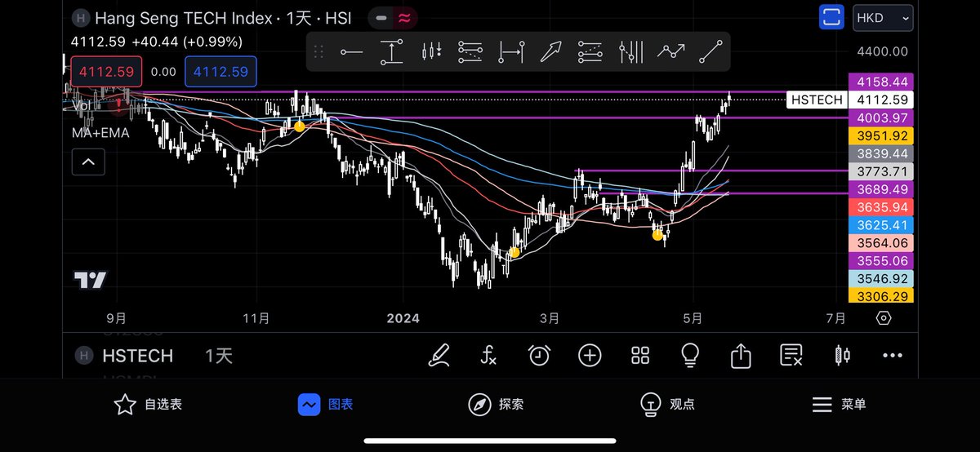Tap the minus sign in the header pill

click(x=381, y=17)
